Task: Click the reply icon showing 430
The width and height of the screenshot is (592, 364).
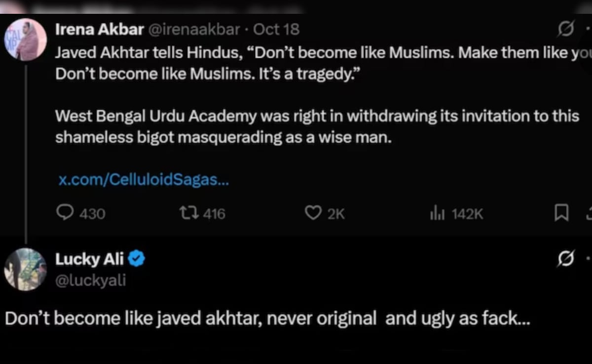Action: [x=65, y=213]
